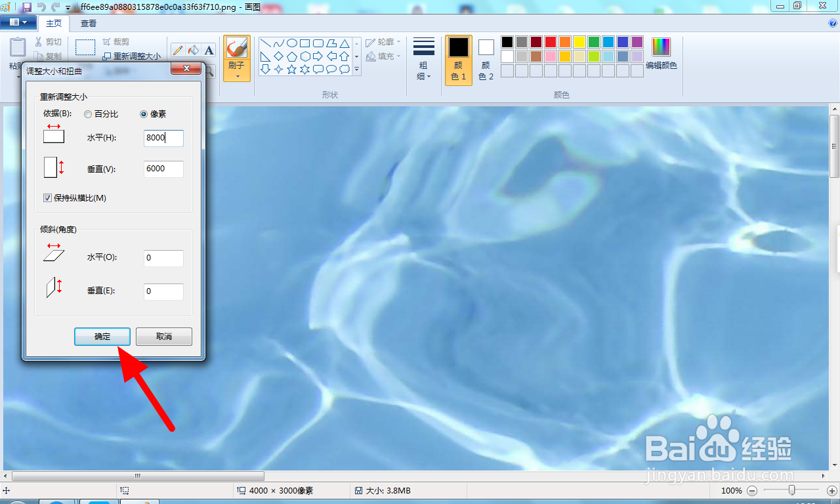Click the 确定 button

pyautogui.click(x=102, y=337)
